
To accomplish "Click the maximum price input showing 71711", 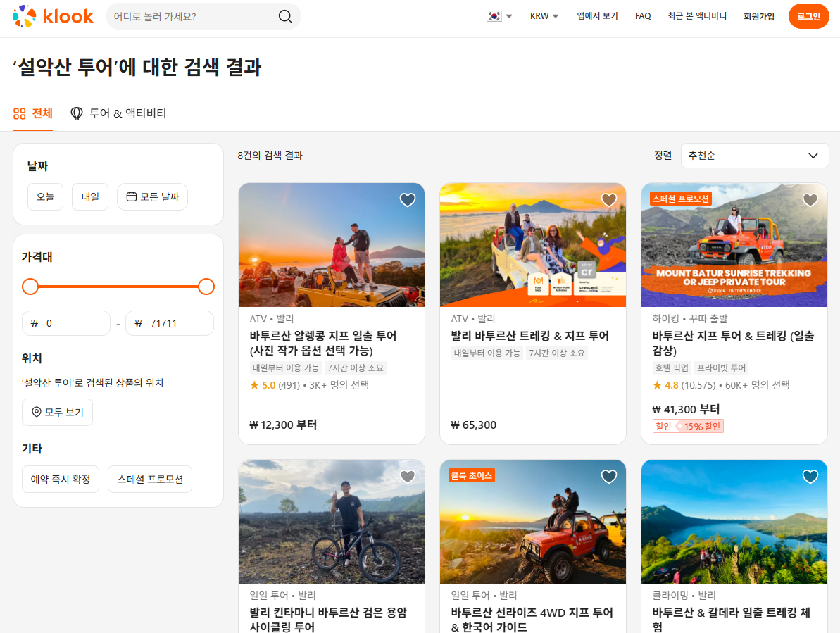I will [x=169, y=323].
